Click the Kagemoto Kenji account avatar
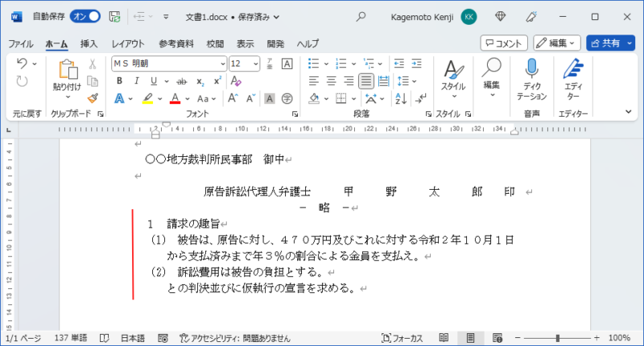Screen dimensions: 644x346 click(469, 17)
